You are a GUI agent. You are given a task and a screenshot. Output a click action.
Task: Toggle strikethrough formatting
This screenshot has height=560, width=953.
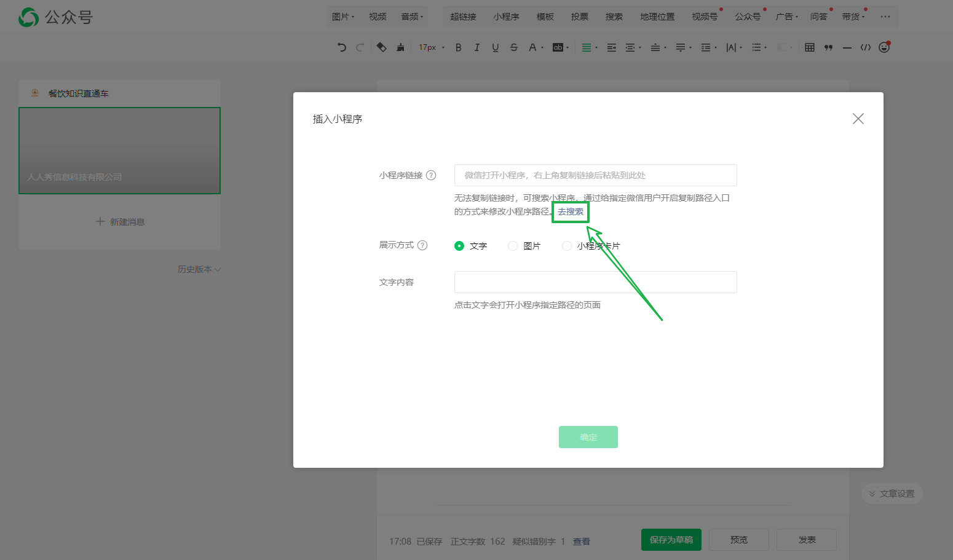[514, 47]
